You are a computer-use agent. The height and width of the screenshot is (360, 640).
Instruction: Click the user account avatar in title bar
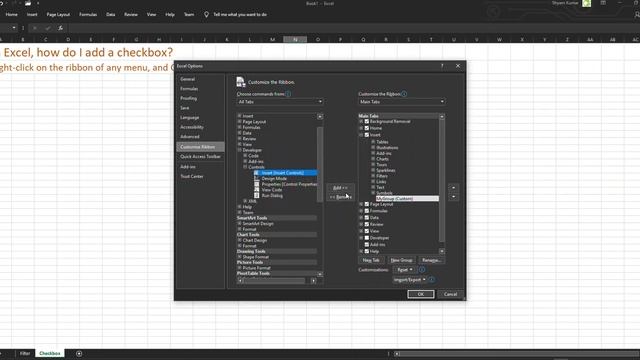tap(587, 3)
